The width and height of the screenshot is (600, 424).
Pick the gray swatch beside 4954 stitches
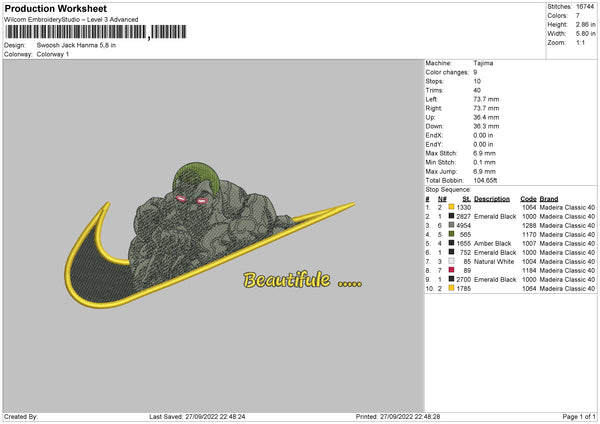pos(452,225)
